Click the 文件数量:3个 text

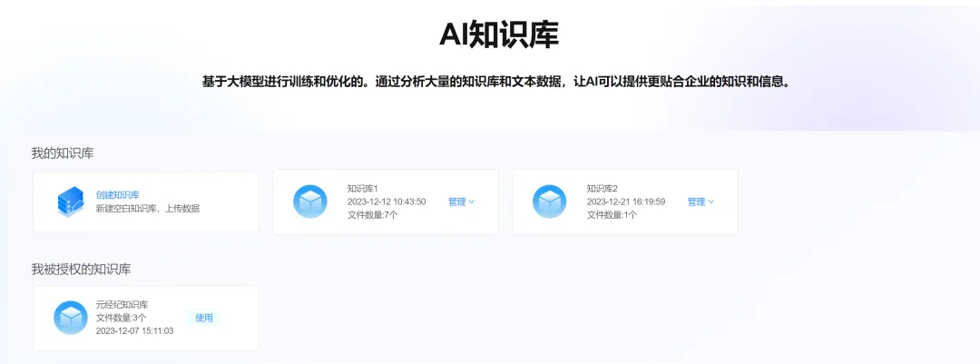point(122,318)
